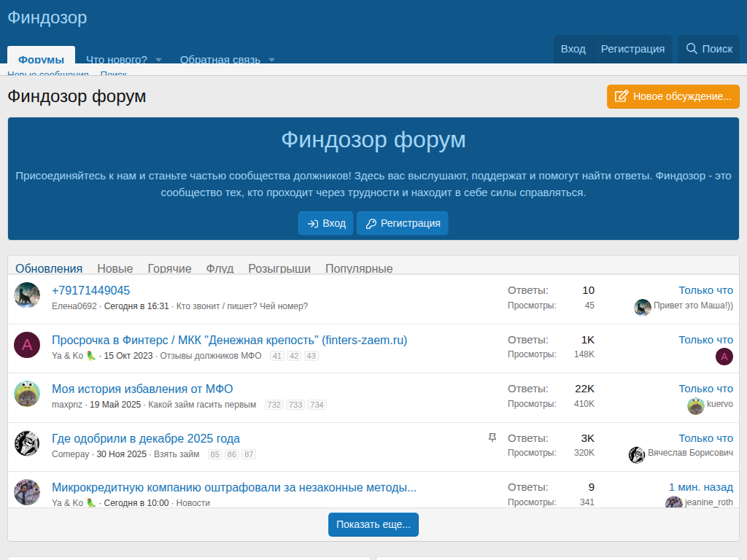Switch to the 'Горячие' tab

[169, 268]
